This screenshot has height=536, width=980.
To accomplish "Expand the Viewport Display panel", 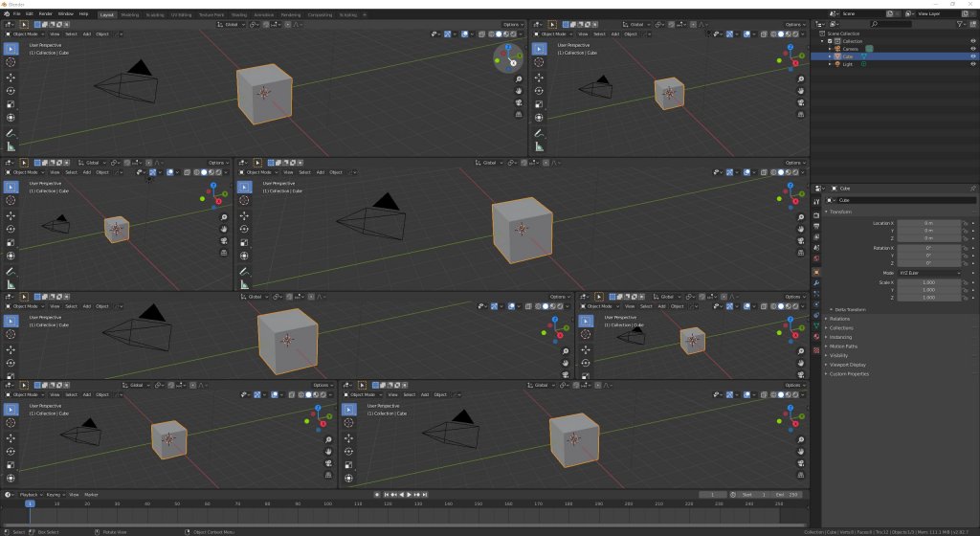I will click(848, 365).
